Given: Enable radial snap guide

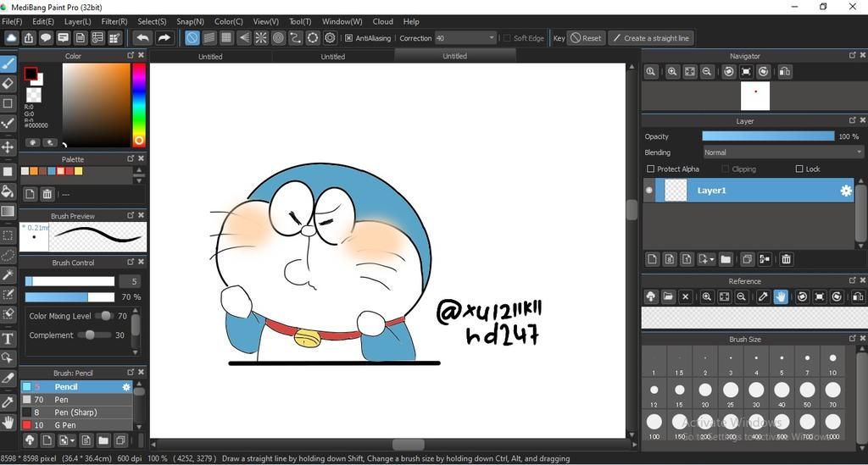Looking at the screenshot, I should [x=261, y=37].
